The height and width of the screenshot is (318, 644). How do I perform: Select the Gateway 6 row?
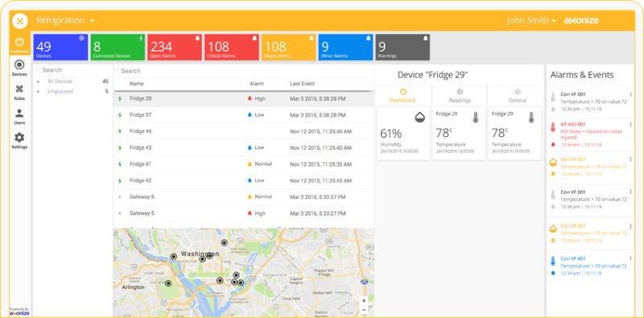click(x=244, y=197)
